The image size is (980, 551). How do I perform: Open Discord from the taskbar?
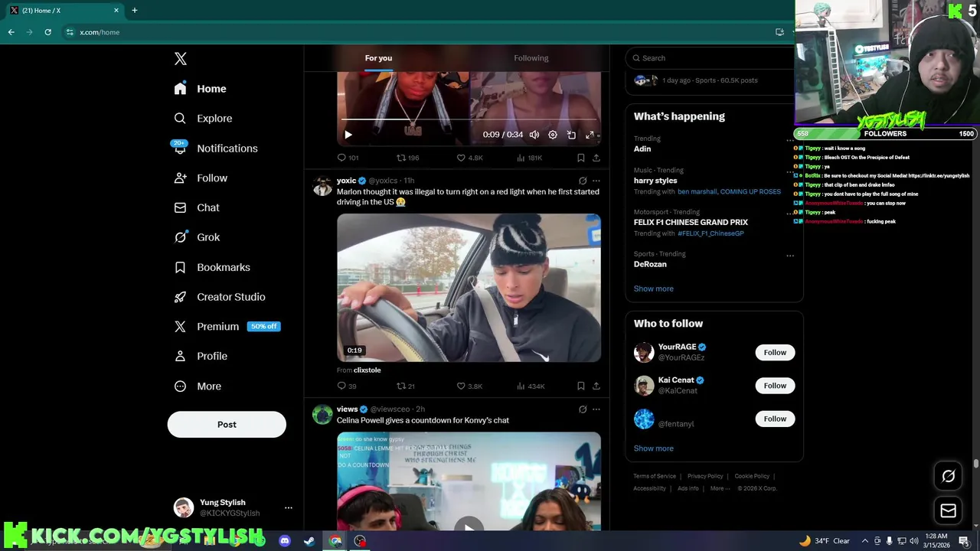(285, 541)
